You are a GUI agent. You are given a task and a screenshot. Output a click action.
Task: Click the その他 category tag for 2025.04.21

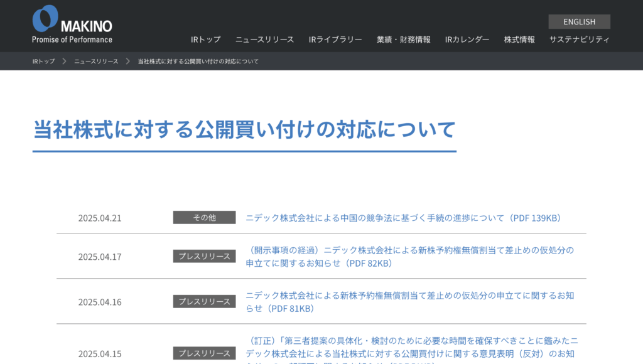point(204,218)
